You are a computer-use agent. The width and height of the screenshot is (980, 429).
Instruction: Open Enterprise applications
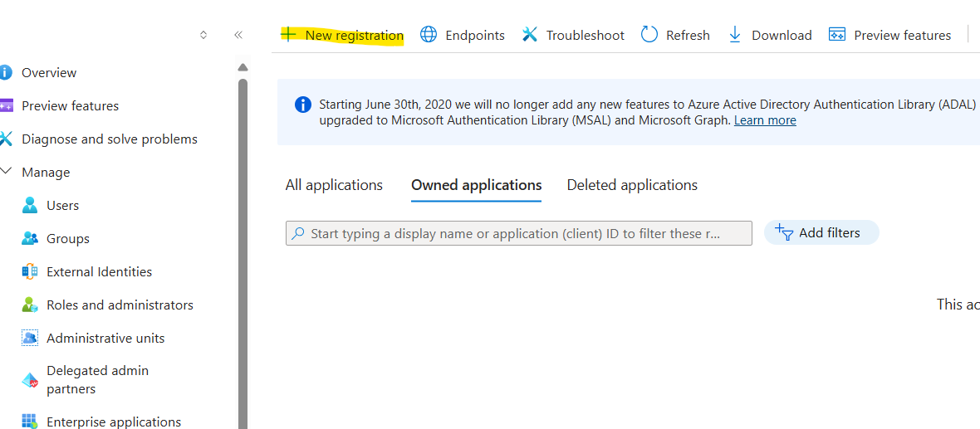pos(114,422)
